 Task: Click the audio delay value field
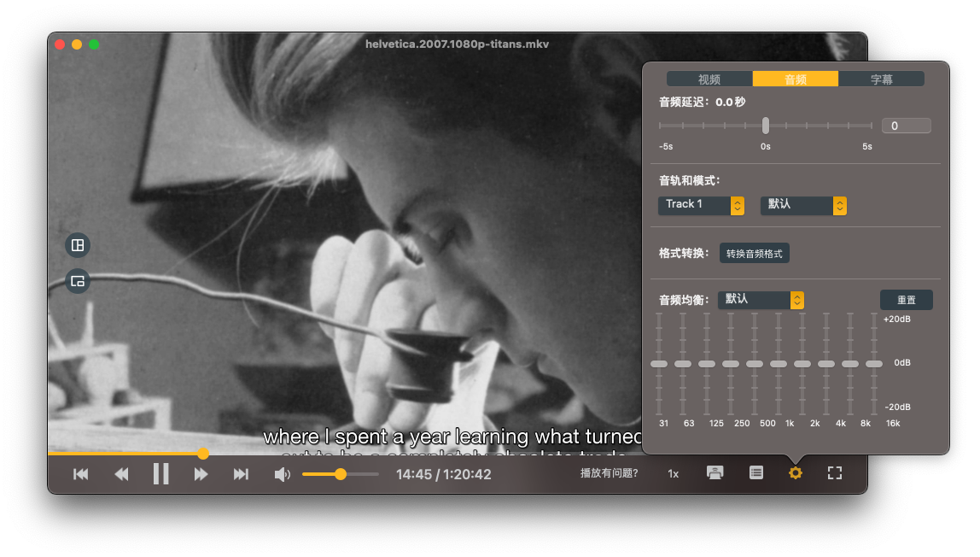click(907, 126)
